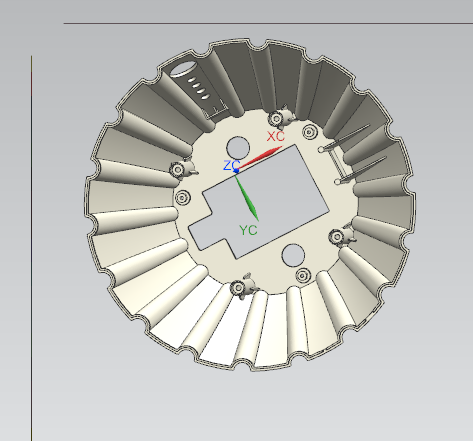Screen dimensions: 473x441
Task: Click the YC axis label
Action: point(248,230)
